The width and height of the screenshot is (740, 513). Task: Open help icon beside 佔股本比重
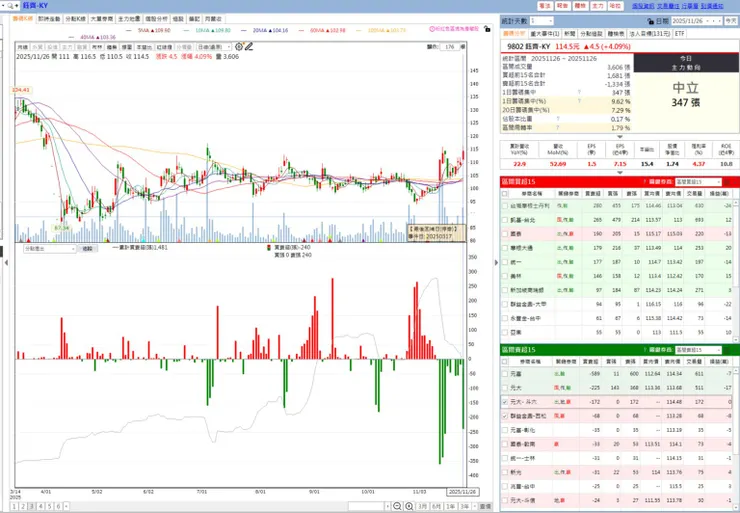558,119
